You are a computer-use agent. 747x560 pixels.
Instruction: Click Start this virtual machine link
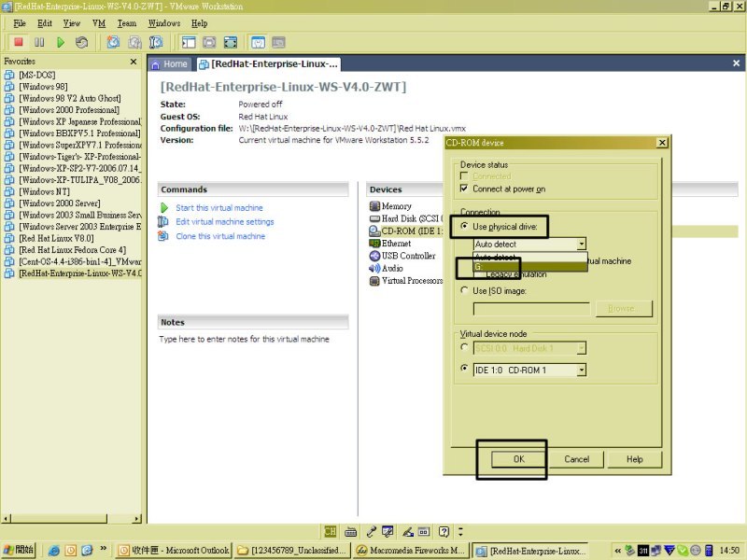pyautogui.click(x=219, y=207)
